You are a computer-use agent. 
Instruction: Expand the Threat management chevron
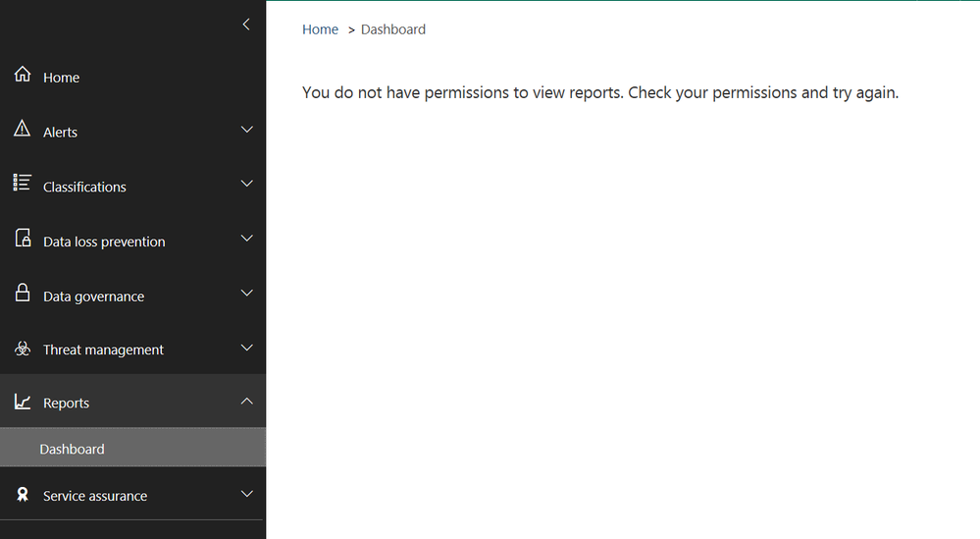click(x=247, y=348)
